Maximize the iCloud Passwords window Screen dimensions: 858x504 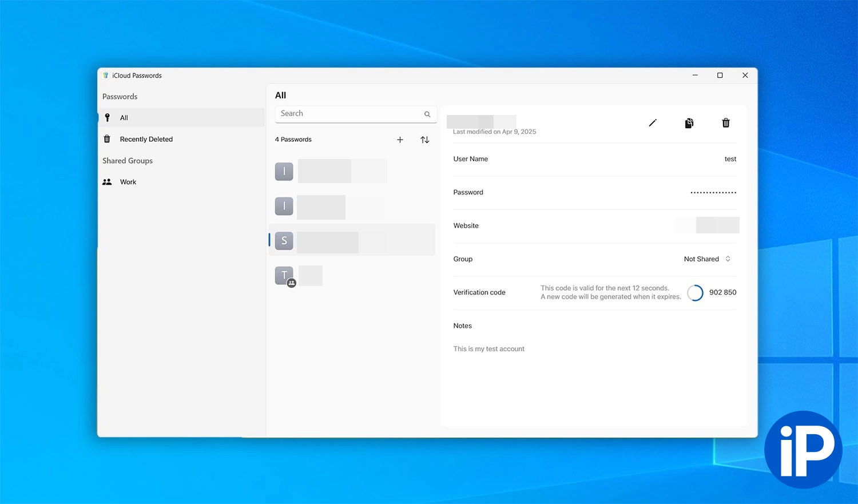coord(720,76)
